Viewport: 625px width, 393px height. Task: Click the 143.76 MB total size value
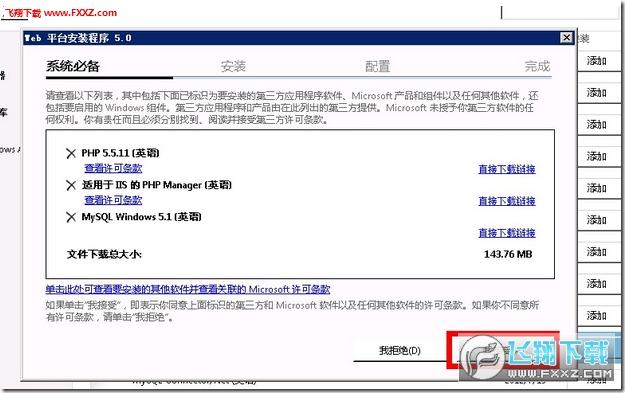(508, 254)
